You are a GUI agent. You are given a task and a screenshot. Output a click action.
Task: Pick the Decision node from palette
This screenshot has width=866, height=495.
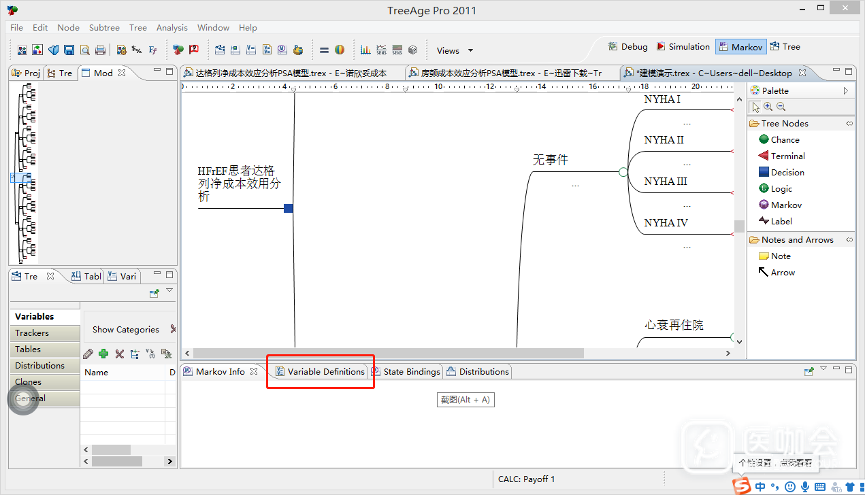click(786, 172)
